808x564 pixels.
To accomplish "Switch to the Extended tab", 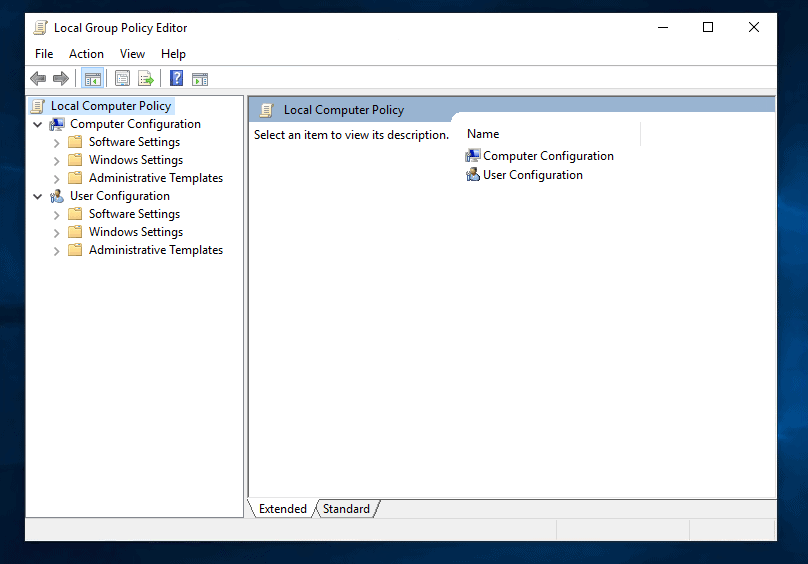I will pos(282,509).
